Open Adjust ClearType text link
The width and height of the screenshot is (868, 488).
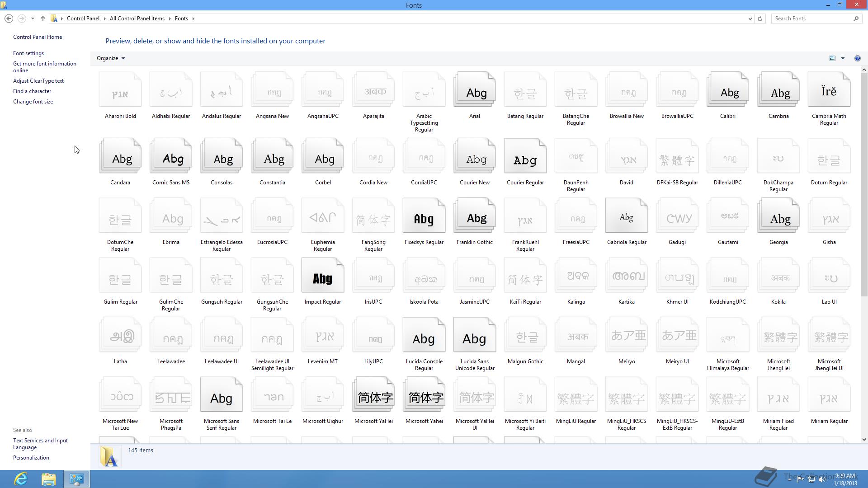38,81
